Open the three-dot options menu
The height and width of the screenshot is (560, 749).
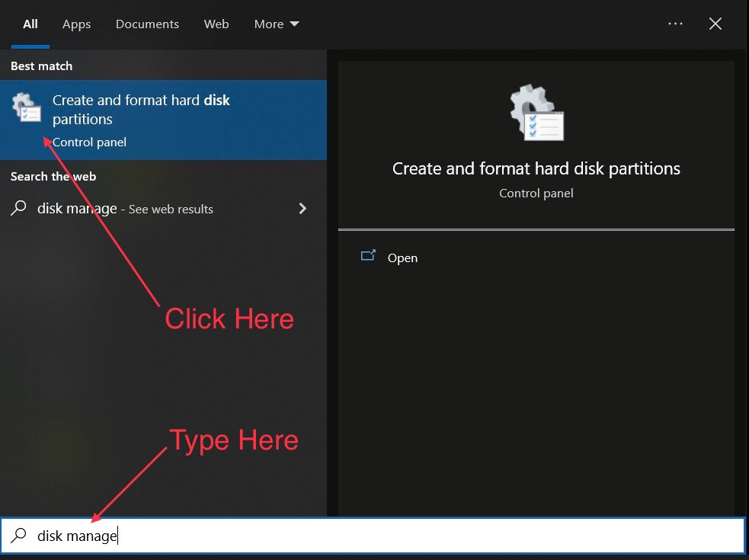tap(675, 24)
